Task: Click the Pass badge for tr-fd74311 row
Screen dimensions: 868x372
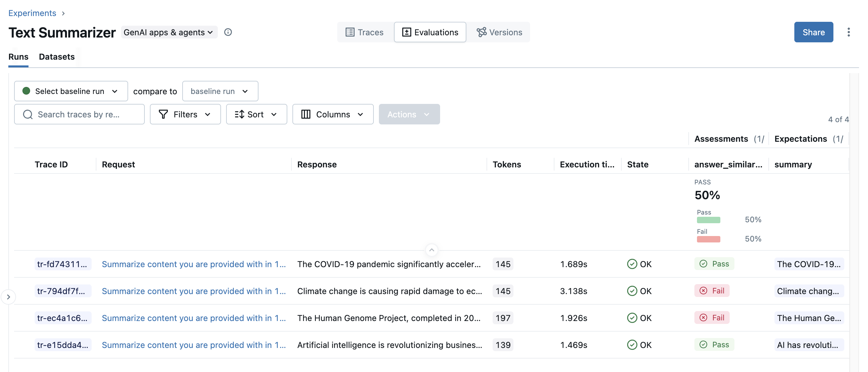Action: (x=714, y=264)
